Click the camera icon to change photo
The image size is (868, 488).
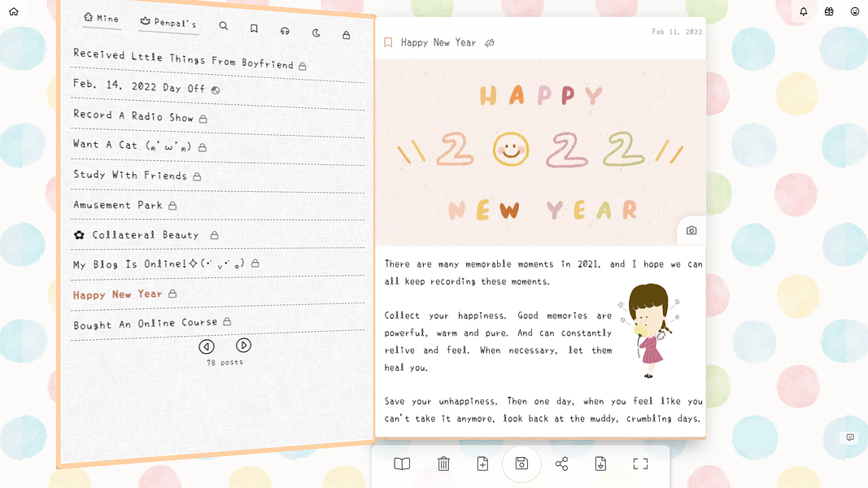point(691,231)
